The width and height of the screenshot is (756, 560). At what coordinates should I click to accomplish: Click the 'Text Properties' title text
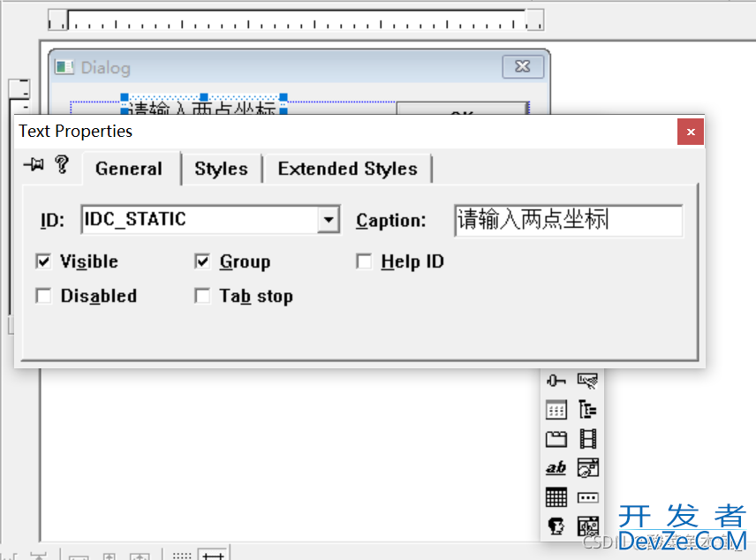pos(75,132)
